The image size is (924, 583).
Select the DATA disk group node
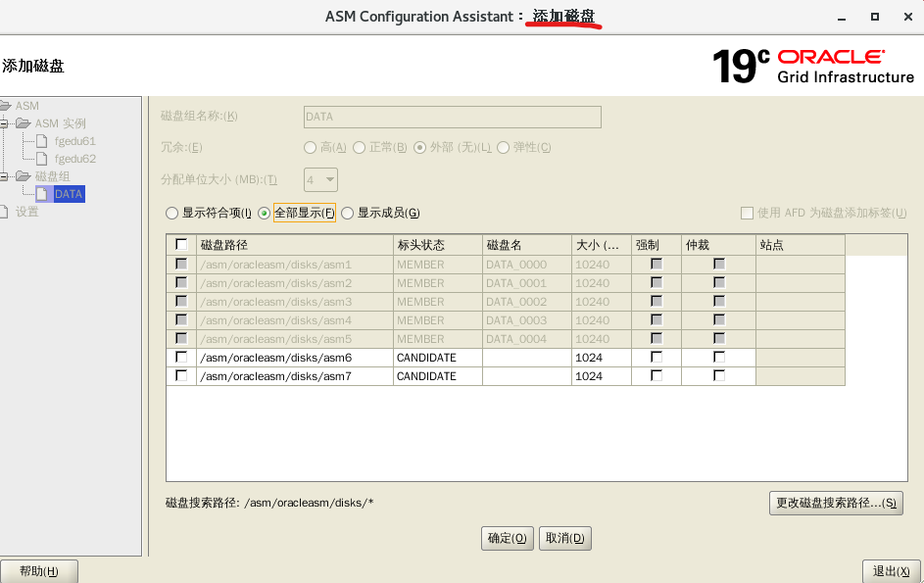tap(69, 194)
